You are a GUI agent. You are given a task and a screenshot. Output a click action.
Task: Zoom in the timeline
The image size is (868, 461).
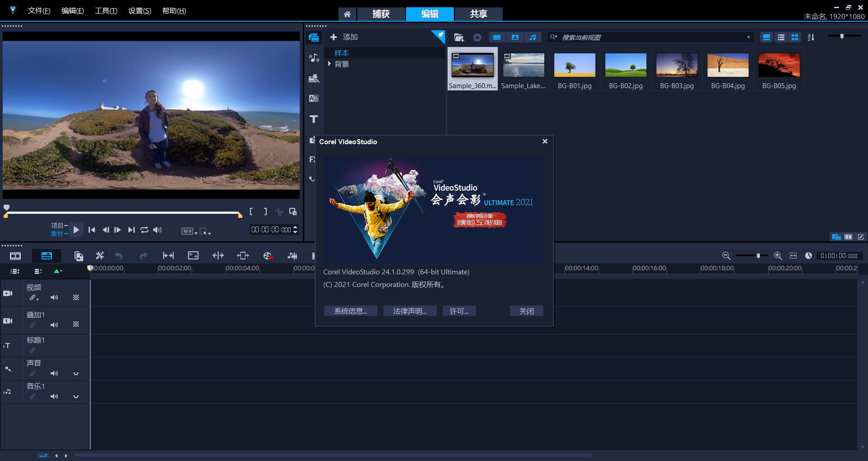[778, 256]
